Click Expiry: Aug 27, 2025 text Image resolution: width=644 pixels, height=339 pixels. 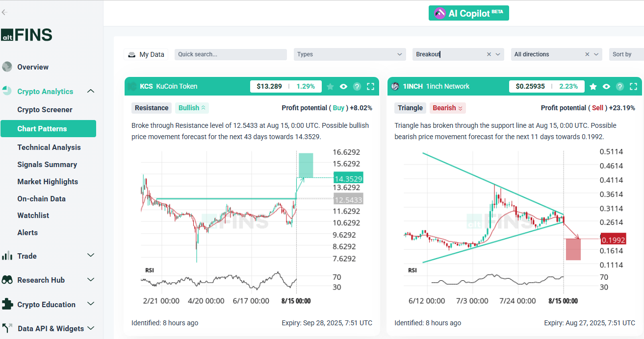pos(590,323)
